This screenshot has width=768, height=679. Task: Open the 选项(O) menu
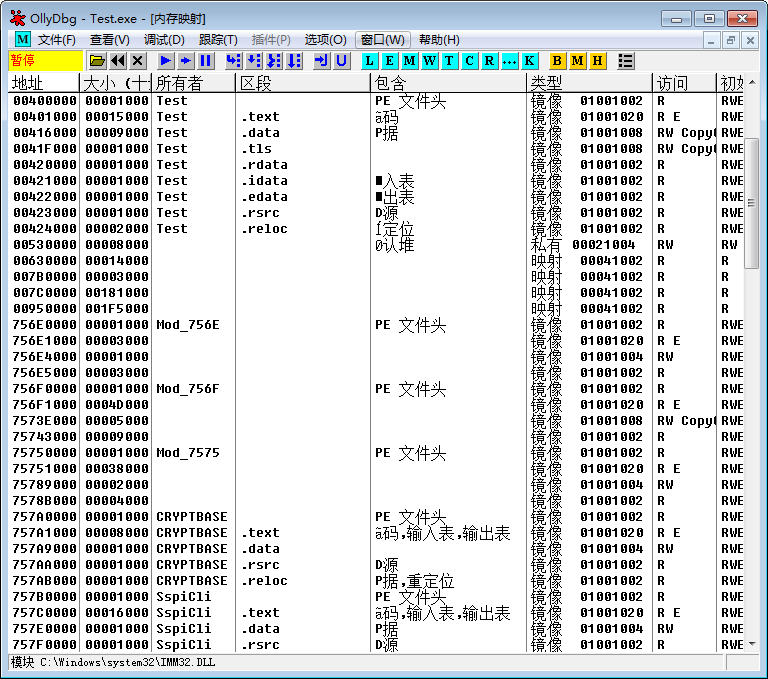(325, 40)
